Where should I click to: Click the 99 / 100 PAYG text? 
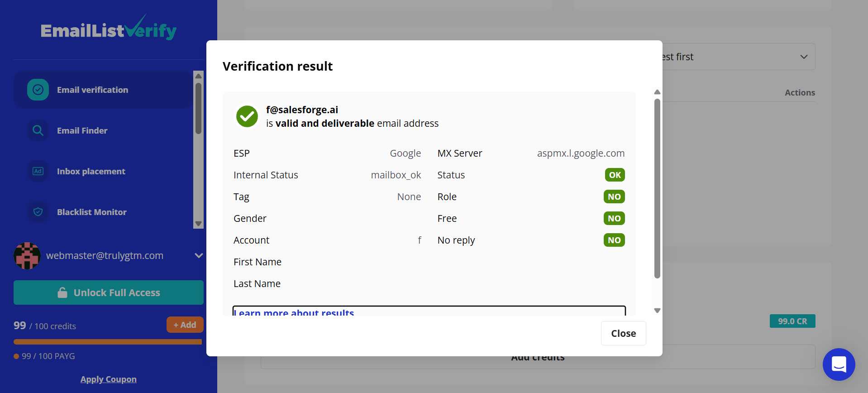coord(48,356)
